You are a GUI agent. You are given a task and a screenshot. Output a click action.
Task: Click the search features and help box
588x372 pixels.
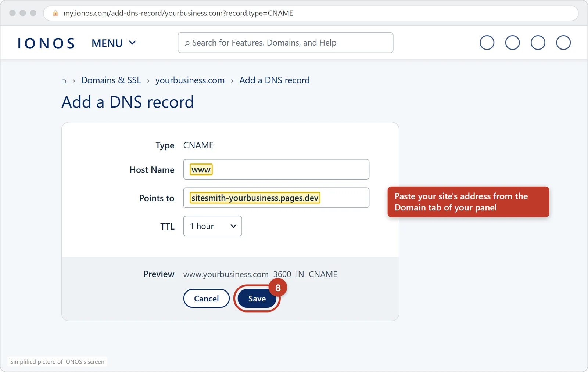[x=286, y=43]
